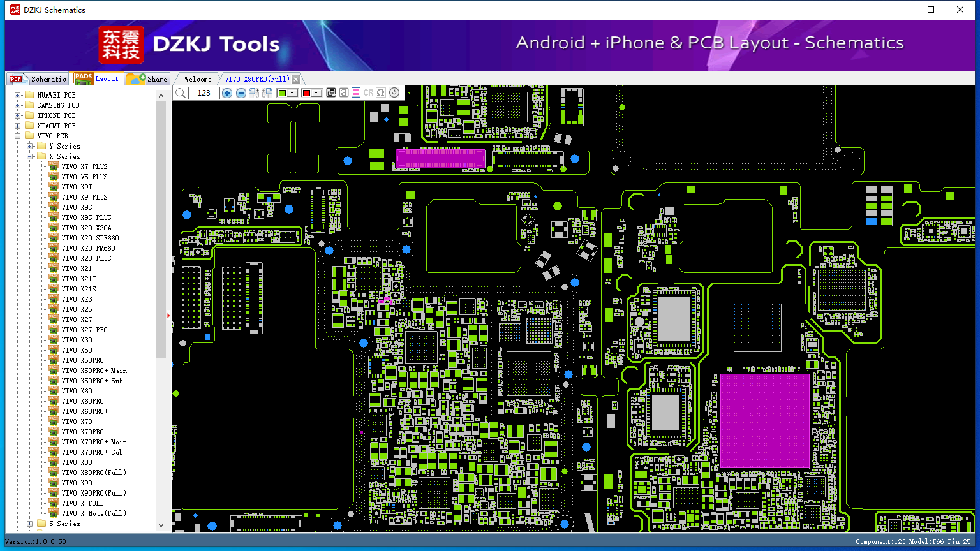Click the magnifier search icon in the toolbar
The height and width of the screenshot is (551, 980).
(181, 93)
